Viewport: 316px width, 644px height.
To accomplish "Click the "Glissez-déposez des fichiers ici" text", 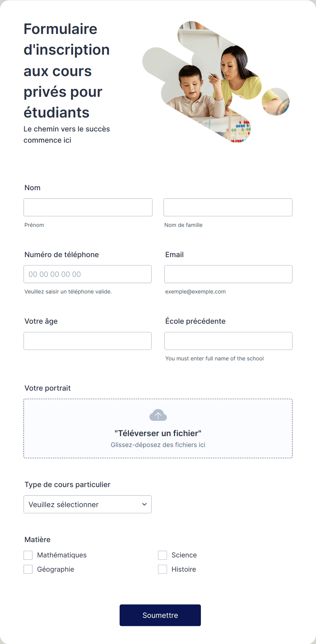I will [158, 445].
